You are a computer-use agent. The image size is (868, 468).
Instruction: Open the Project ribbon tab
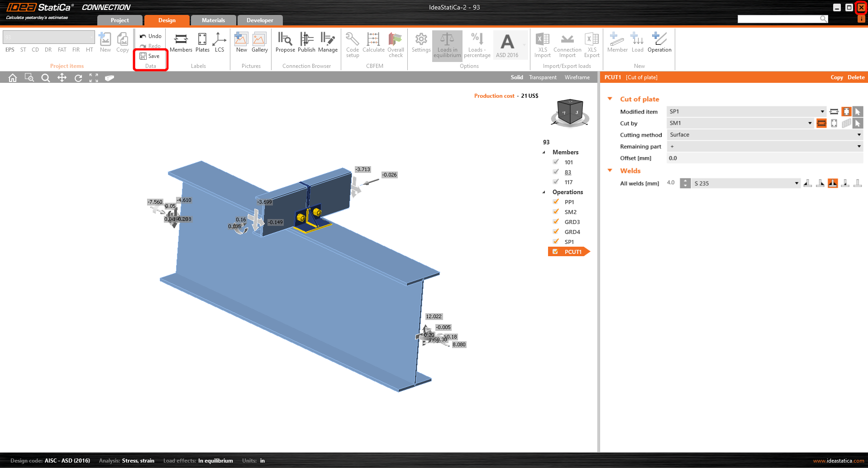[x=119, y=20]
